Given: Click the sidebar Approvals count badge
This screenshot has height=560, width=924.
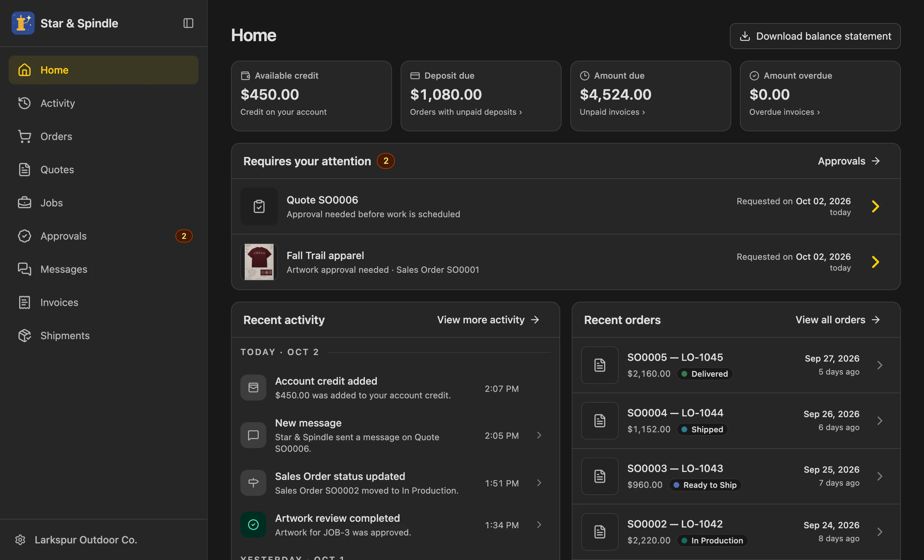Looking at the screenshot, I should point(184,236).
